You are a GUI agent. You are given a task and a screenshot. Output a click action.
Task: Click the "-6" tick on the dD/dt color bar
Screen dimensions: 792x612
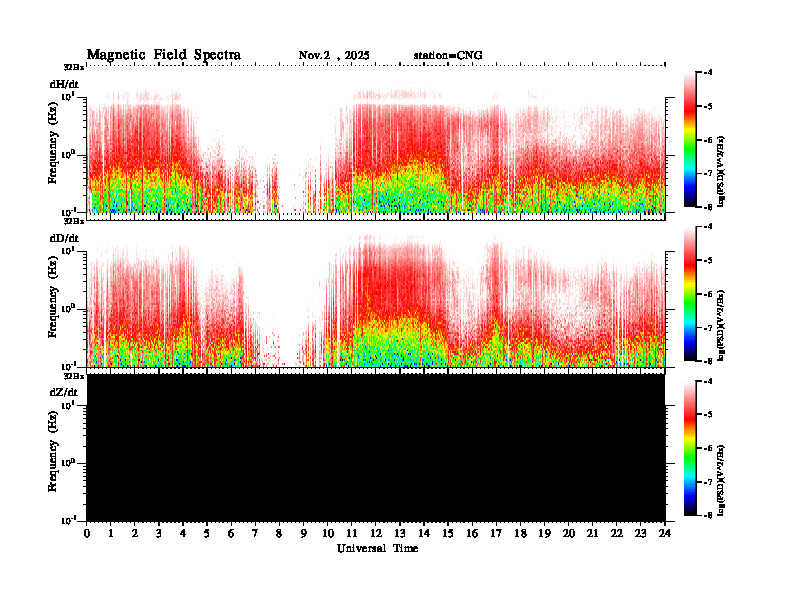pos(709,294)
